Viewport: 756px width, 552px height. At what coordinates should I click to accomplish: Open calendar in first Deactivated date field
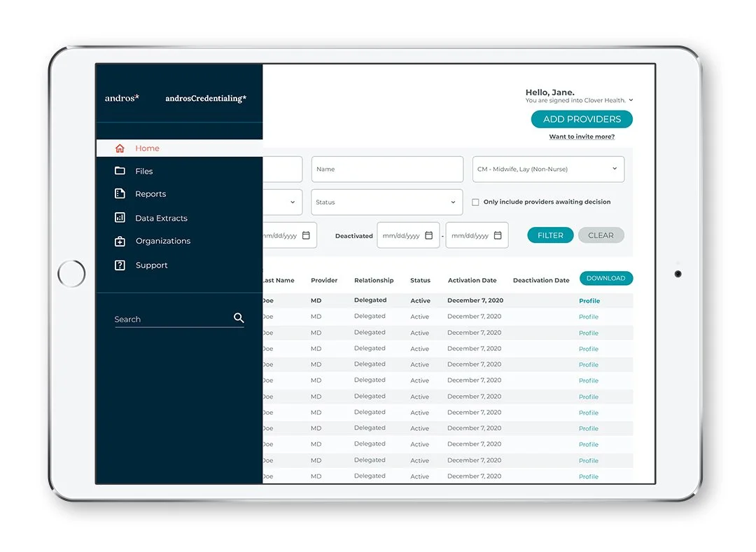428,235
